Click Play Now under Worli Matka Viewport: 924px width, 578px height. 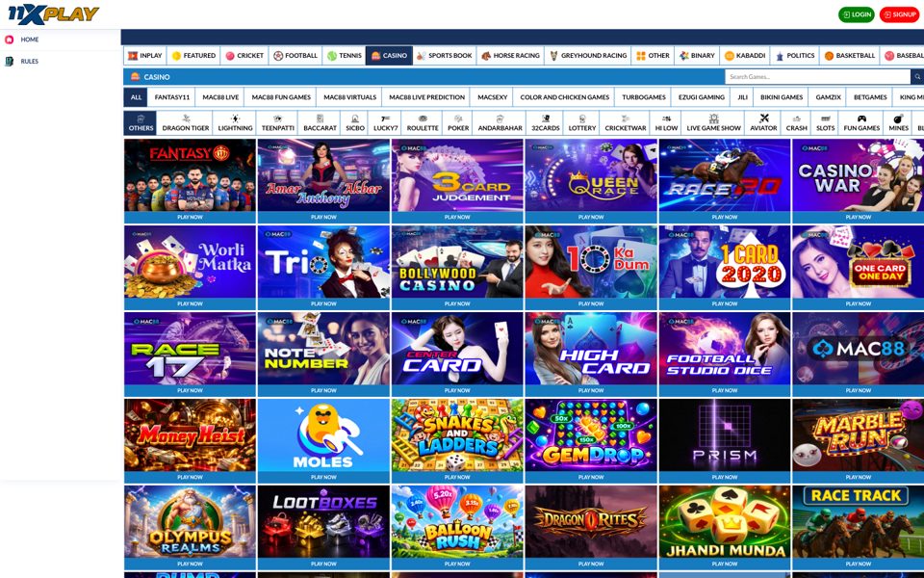click(190, 303)
